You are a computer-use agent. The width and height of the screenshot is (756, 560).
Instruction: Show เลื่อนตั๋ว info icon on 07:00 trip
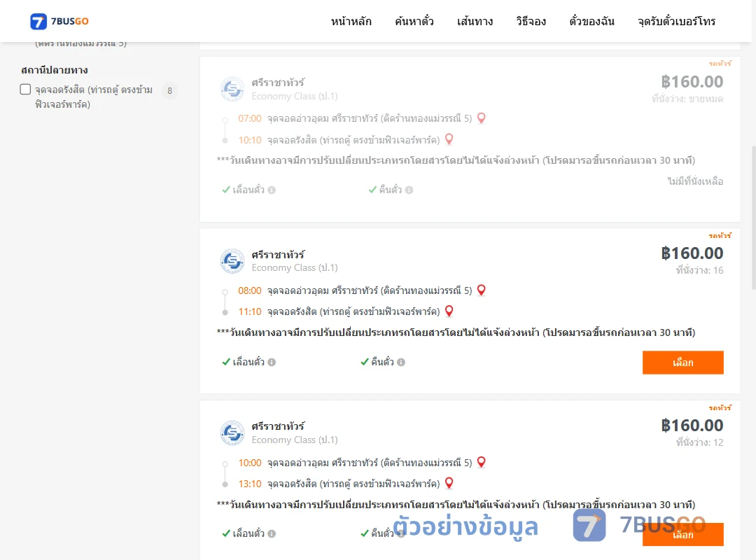[x=272, y=190]
